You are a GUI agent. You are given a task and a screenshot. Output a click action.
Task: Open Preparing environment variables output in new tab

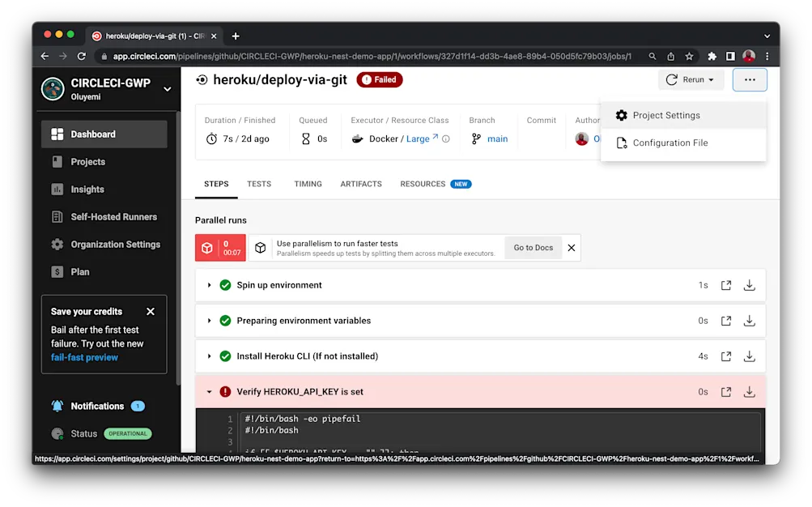click(x=726, y=321)
